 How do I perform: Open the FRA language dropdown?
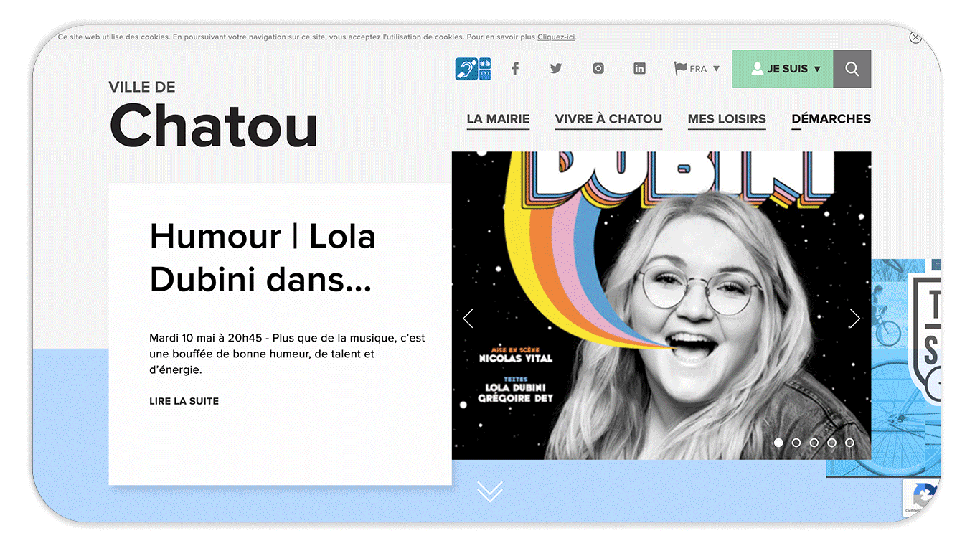(697, 69)
